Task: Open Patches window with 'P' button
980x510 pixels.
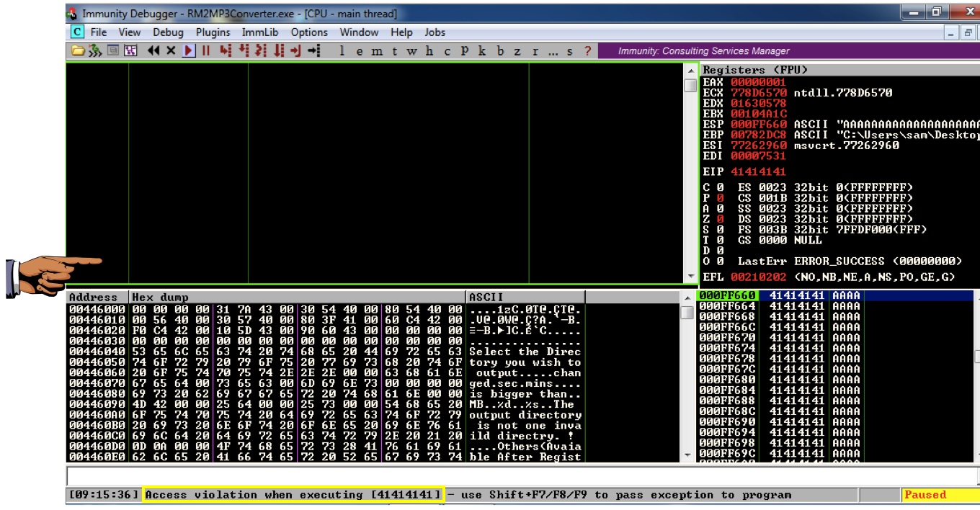Action: pyautogui.click(x=465, y=50)
